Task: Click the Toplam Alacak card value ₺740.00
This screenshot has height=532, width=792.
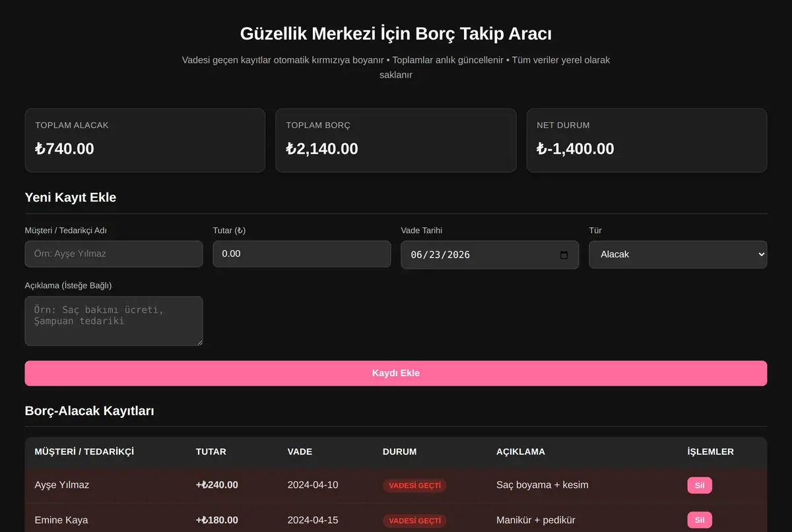Action: tap(65, 149)
